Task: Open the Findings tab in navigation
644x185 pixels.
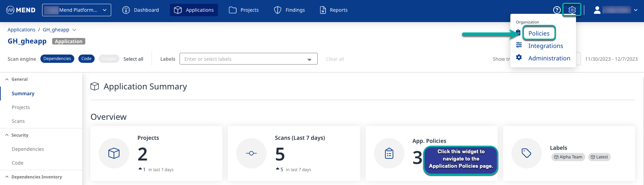Action: 289,10
